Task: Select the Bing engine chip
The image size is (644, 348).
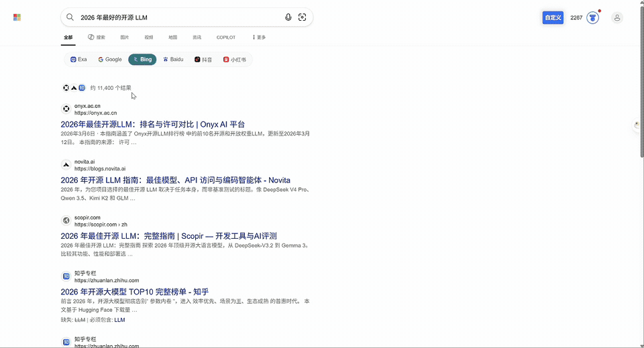Action: 142,60
